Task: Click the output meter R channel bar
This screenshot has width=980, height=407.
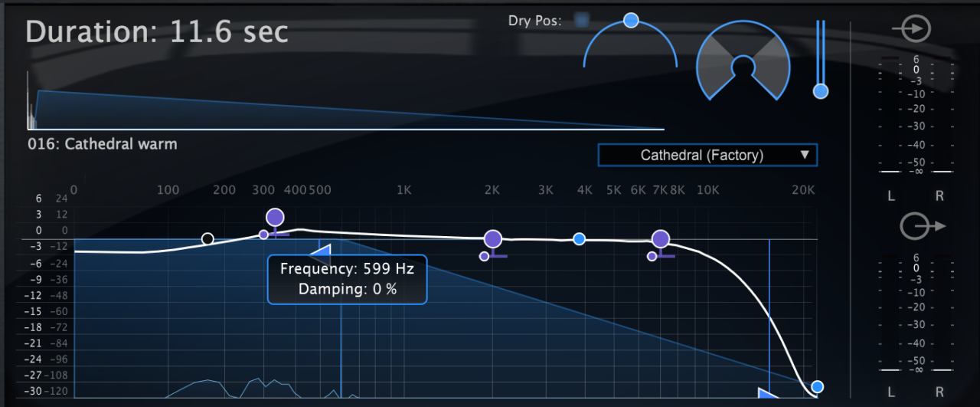Action: [x=942, y=313]
